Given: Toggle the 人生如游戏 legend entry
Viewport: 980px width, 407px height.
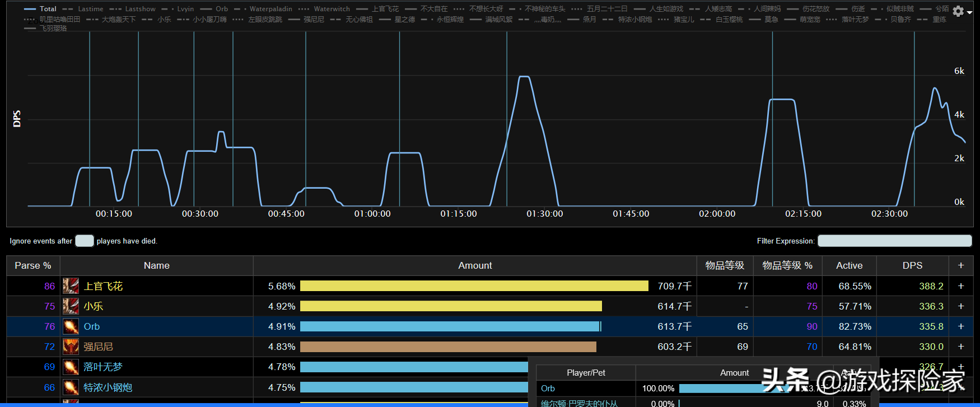Looking at the screenshot, I should point(659,9).
